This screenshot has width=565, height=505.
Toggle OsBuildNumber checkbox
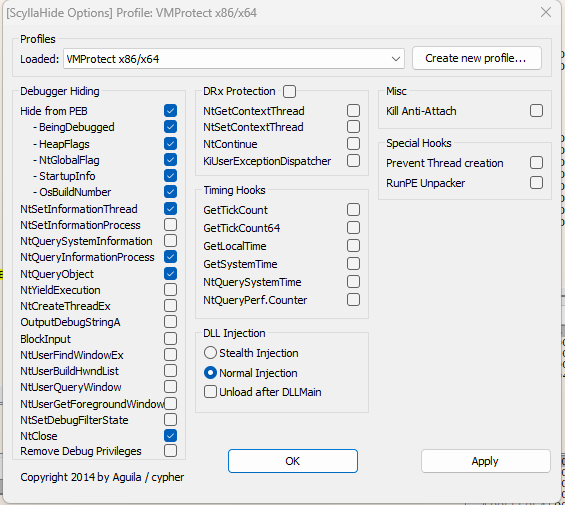click(170, 191)
